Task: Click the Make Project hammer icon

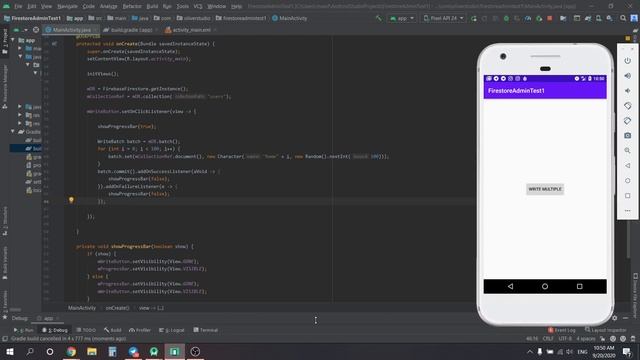Action: click(379, 18)
